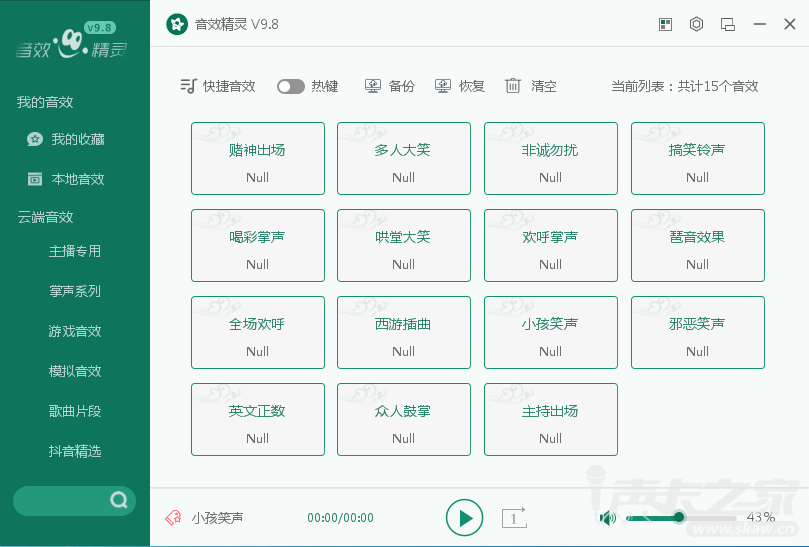The image size is (809, 547).
Task: Click the 00:00/00:00 playback time
Action: pos(341,518)
